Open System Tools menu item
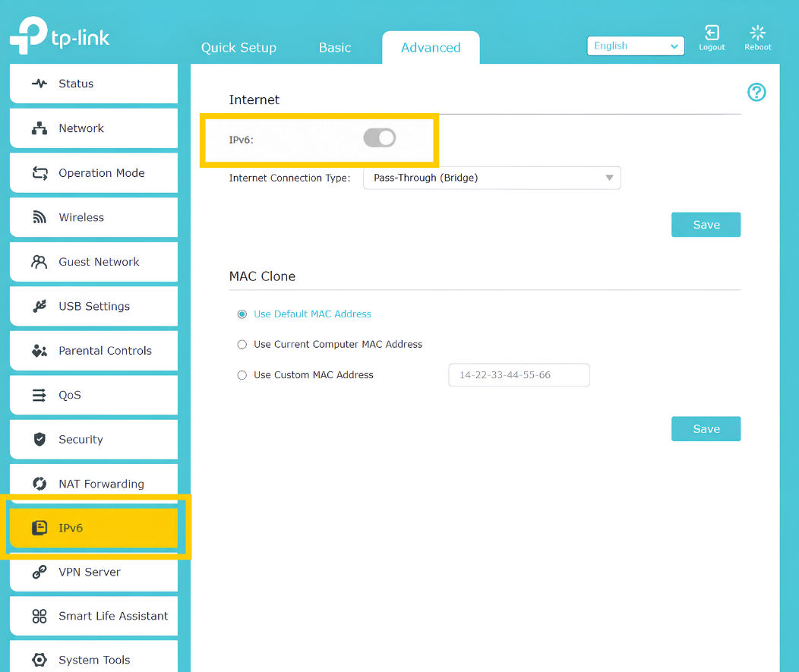Screen dimensions: 799x672 click(x=93, y=658)
